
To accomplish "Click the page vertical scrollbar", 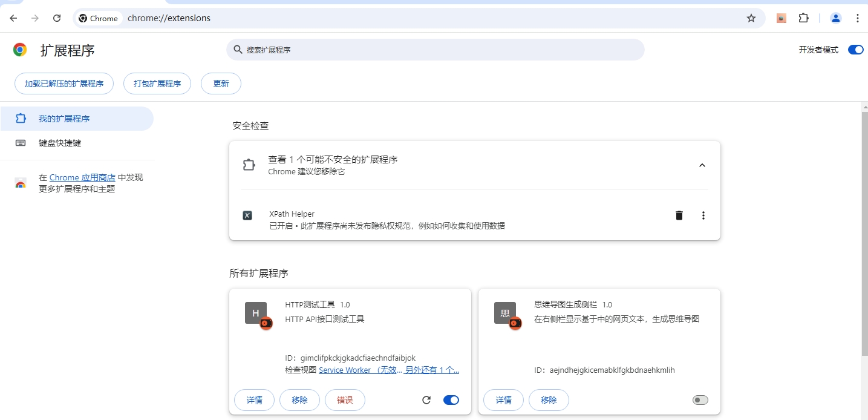I will click(x=864, y=233).
